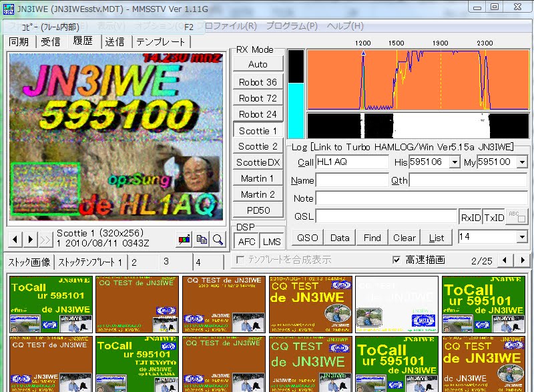Screen dimensions: 534x392
Task: Enable テンプレートを合成表示 checkbox
Action: [240, 260]
